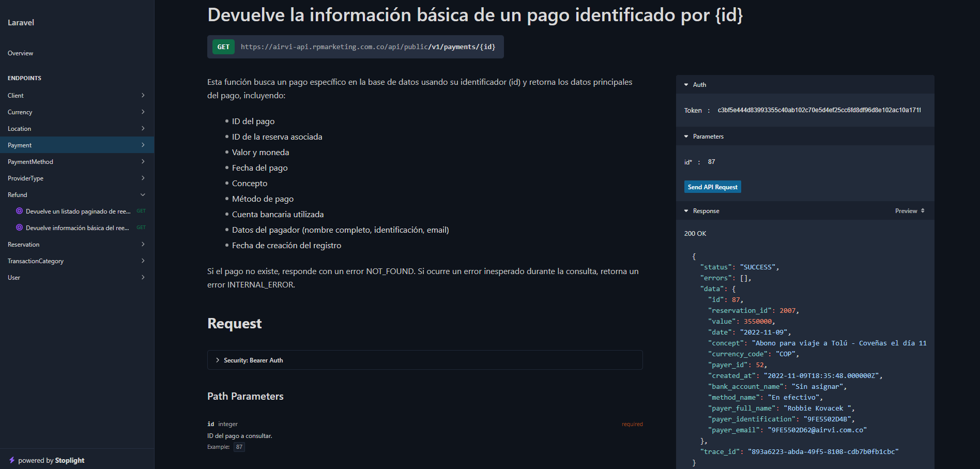The height and width of the screenshot is (469, 980).
Task: Follow the powered by Stoplight link
Action: click(x=51, y=460)
